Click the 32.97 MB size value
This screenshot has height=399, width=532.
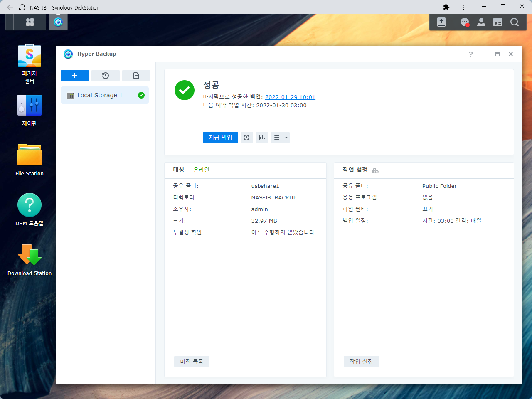tap(264, 221)
